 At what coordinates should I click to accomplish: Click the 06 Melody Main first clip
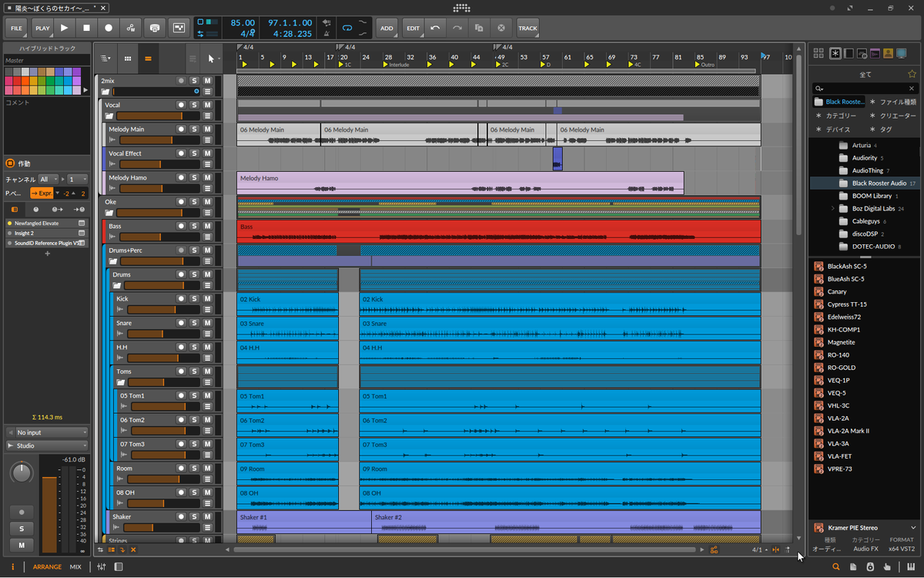point(279,134)
